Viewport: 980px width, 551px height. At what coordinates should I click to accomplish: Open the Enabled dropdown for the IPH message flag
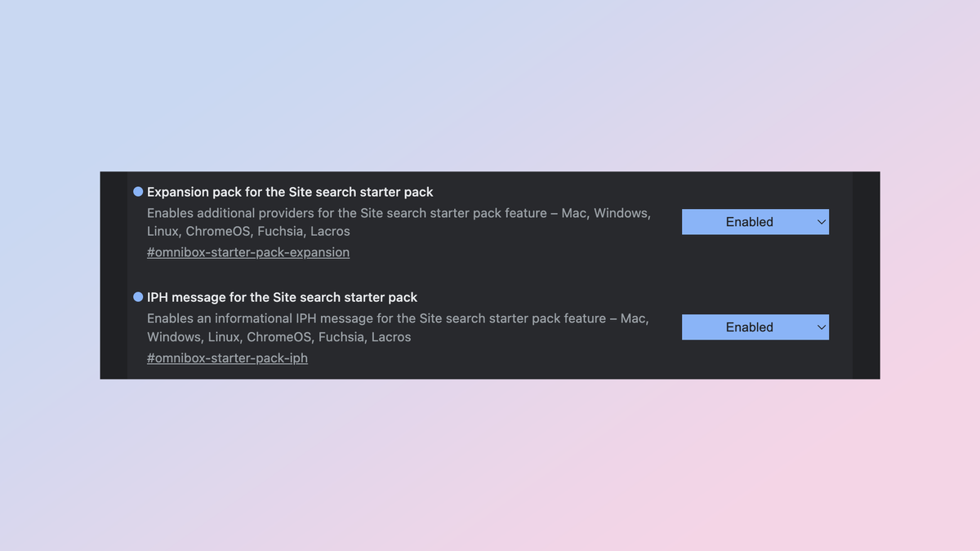755,327
